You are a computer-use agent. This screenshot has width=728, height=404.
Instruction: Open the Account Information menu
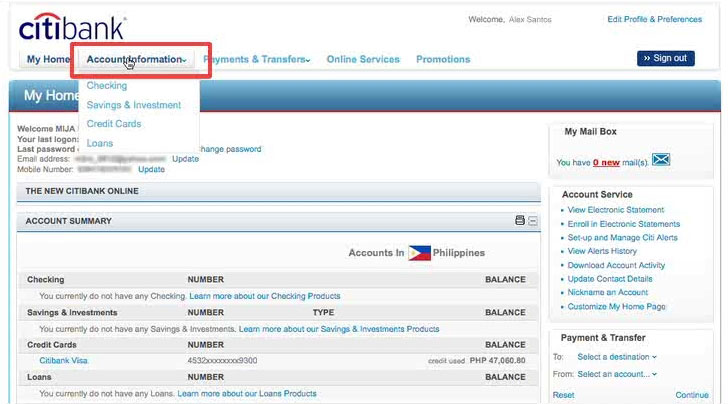pyautogui.click(x=136, y=59)
